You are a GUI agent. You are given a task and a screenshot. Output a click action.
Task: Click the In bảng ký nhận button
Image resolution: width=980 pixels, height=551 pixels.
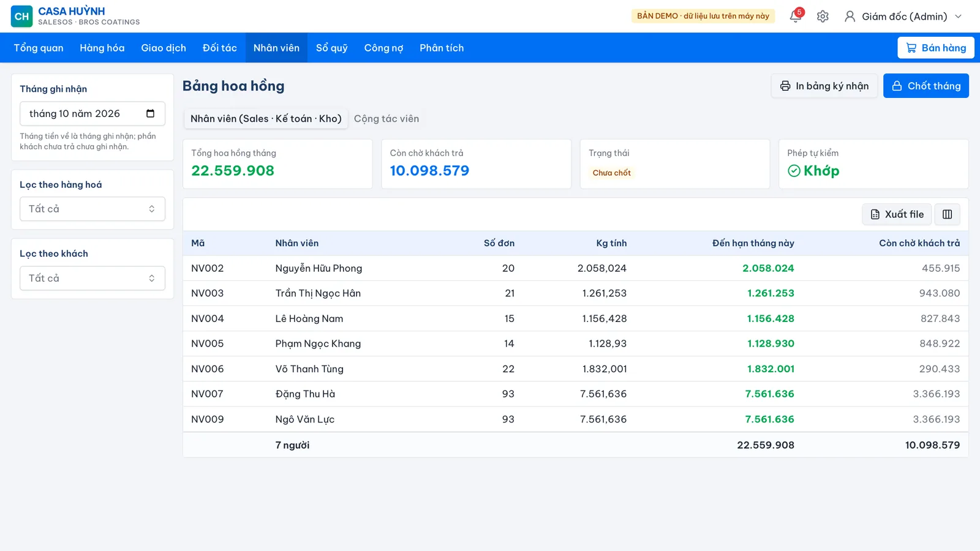click(824, 86)
